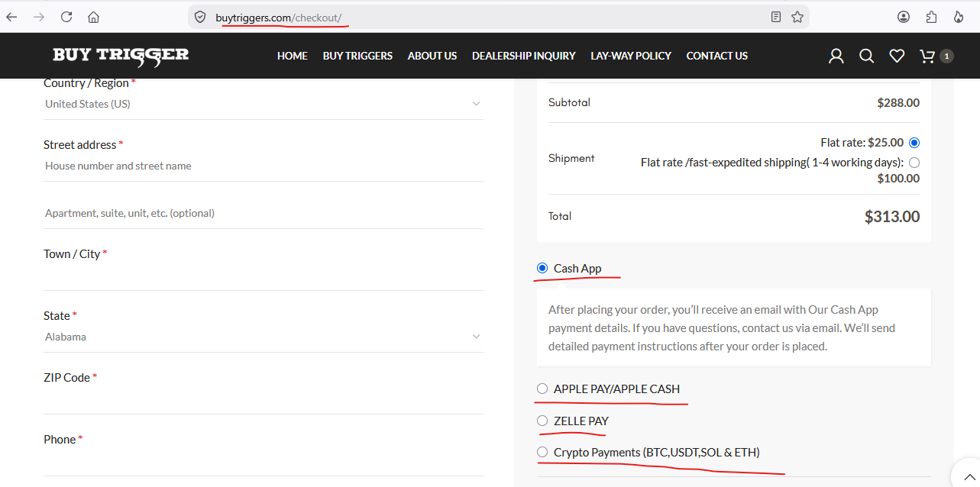Reload the checkout page
The height and width of the screenshot is (487, 980).
click(x=66, y=17)
